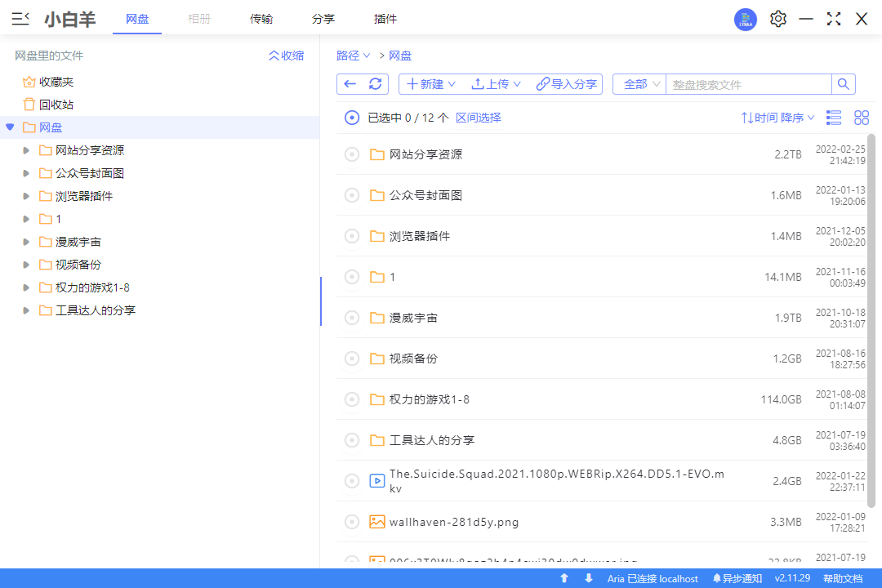Switch to grid view layout icon
This screenshot has width=882, height=588.
[x=862, y=118]
